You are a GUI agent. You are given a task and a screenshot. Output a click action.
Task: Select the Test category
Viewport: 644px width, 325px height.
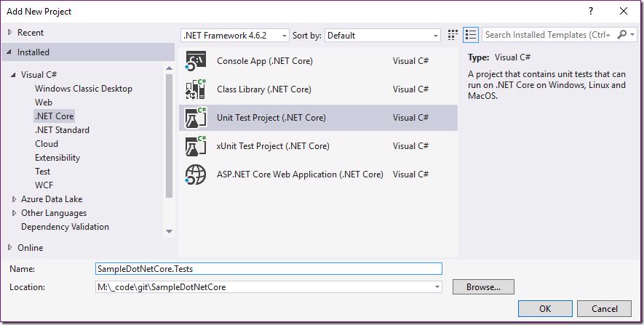[x=43, y=171]
